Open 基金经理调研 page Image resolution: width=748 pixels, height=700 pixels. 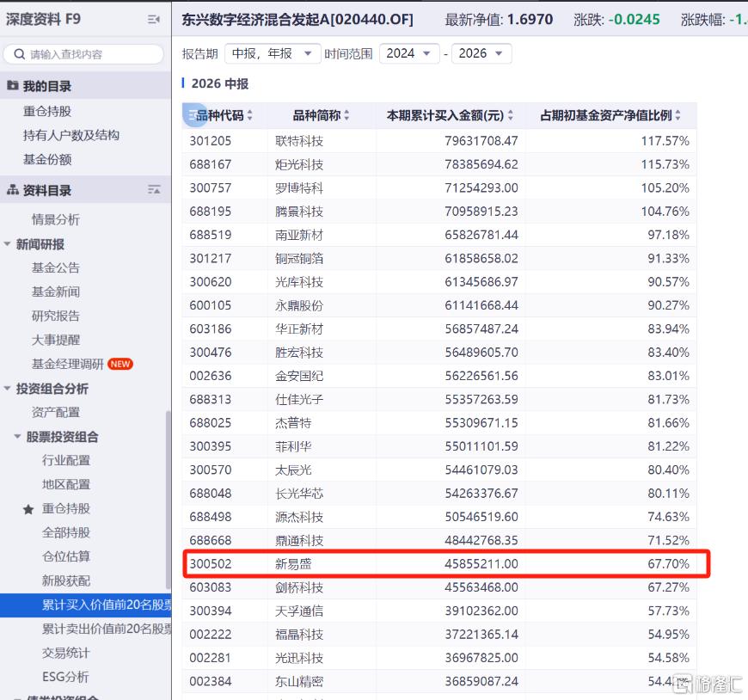[x=67, y=364]
